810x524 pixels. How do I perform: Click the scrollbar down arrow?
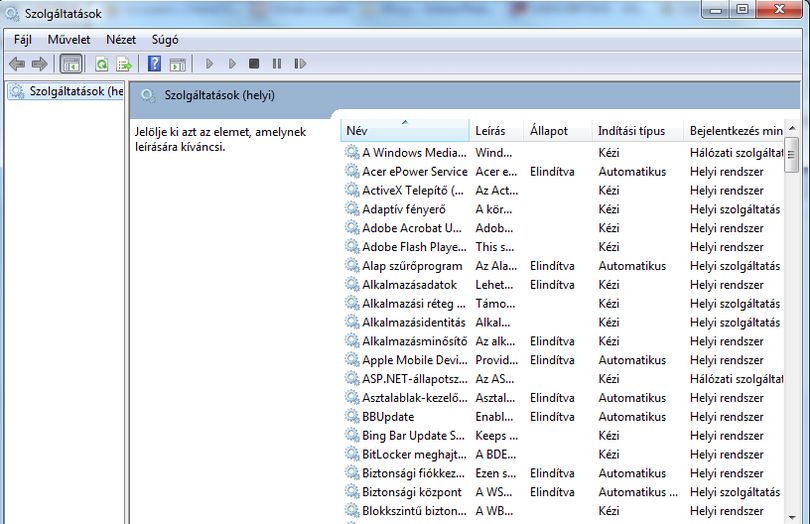coord(792,517)
